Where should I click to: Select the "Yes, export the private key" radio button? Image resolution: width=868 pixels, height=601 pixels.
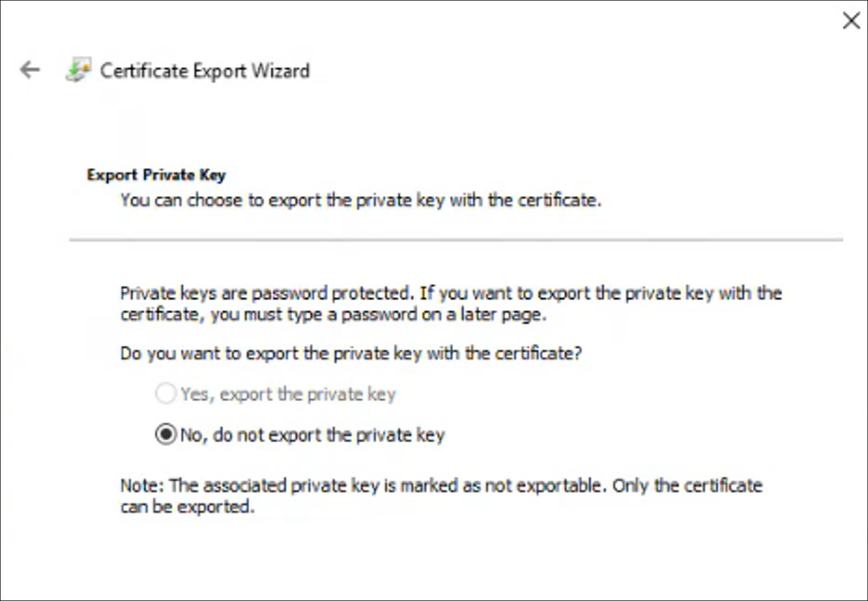165,394
